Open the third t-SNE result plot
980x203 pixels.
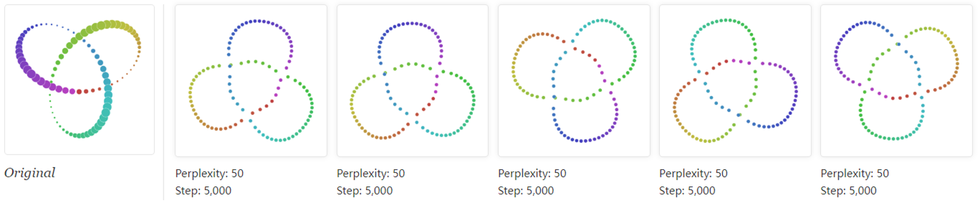coord(574,81)
